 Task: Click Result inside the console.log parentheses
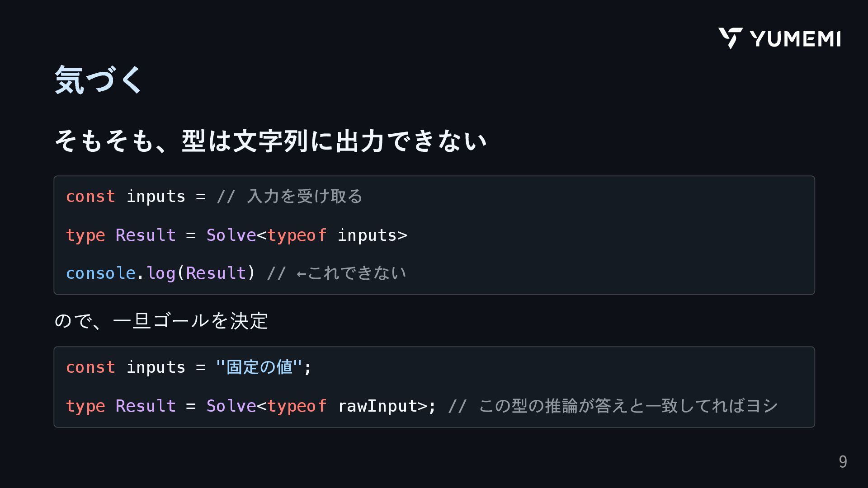[216, 273]
